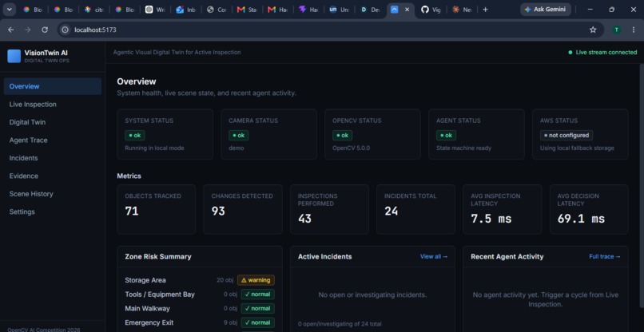Click the Ask Gemini button
This screenshot has width=644, height=332.
pyautogui.click(x=546, y=10)
